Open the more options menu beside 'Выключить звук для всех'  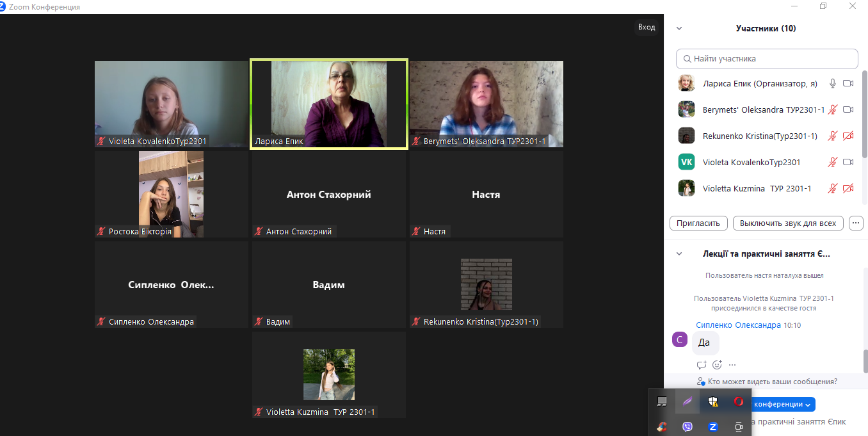[856, 223]
